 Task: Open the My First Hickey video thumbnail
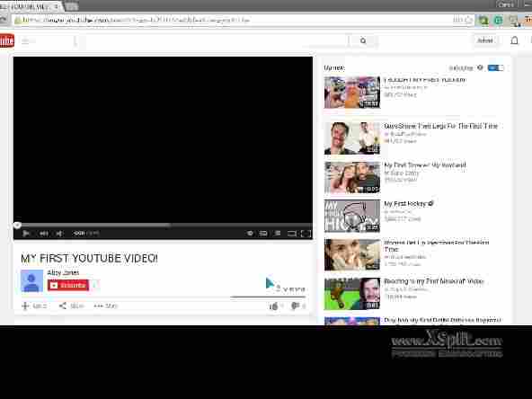pos(352,216)
